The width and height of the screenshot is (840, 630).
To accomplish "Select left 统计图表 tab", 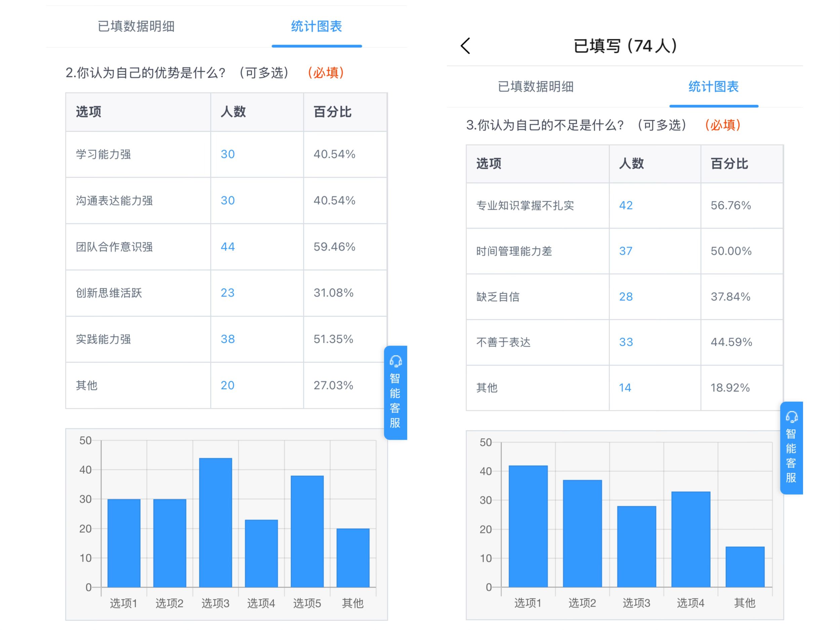I will click(x=316, y=26).
